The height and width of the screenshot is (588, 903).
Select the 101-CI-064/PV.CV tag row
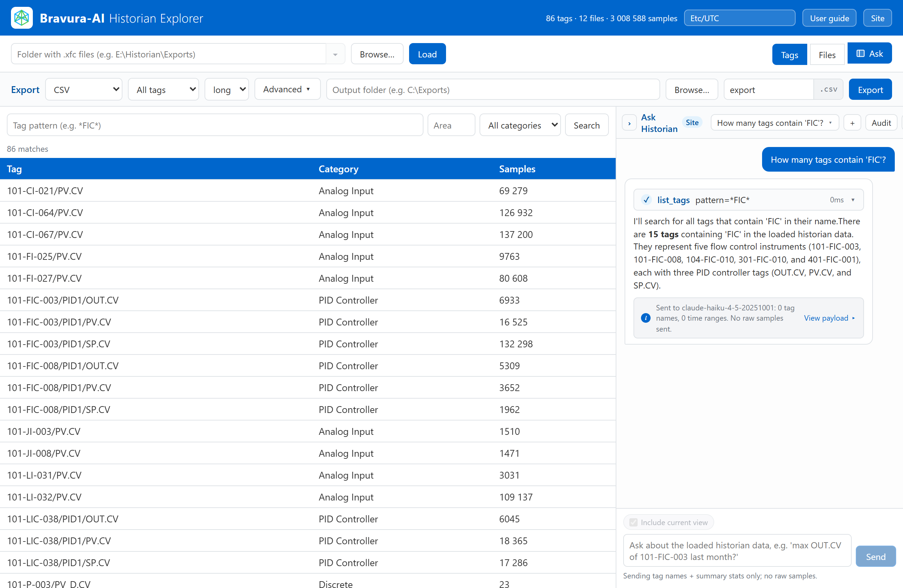tap(307, 212)
